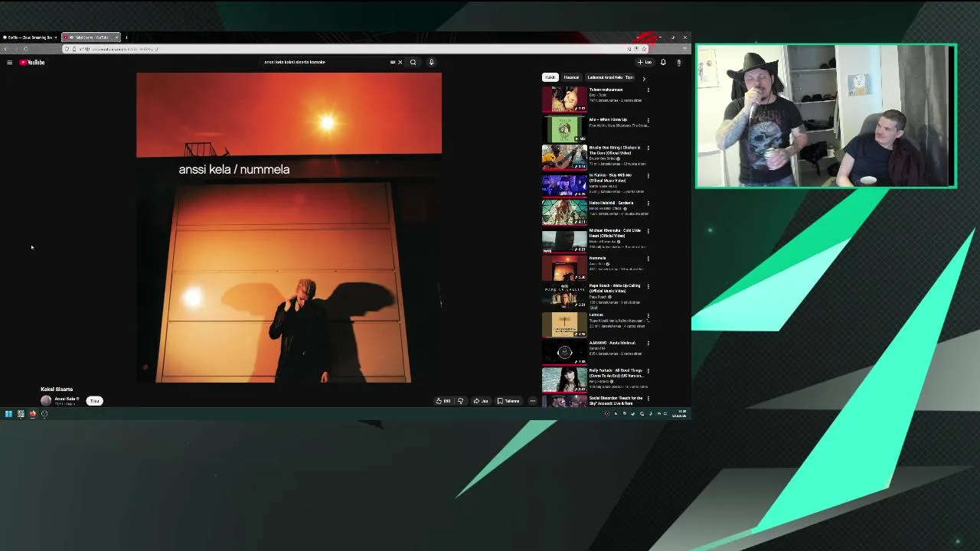
Task: Play the 'Stay With Me' video title
Action: click(610, 178)
